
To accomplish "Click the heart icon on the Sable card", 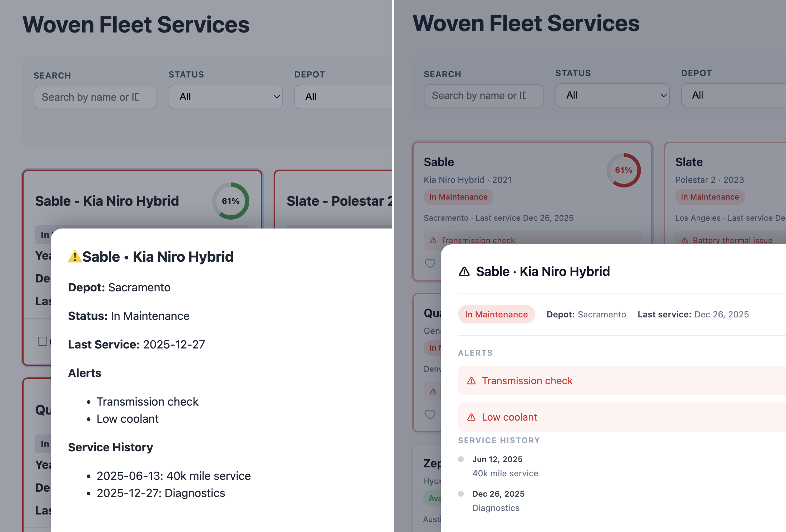I will [429, 264].
